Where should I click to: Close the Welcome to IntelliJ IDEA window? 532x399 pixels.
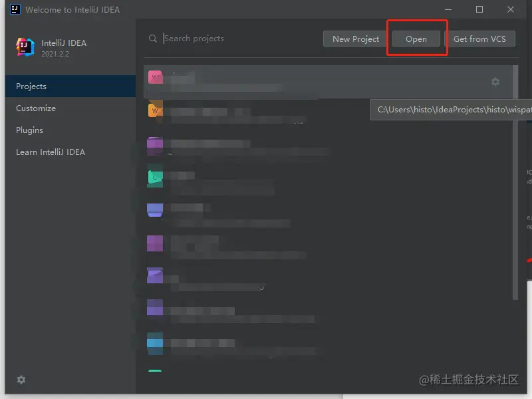[511, 9]
